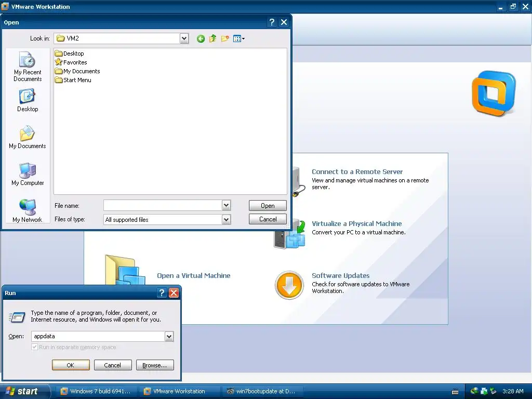The height and width of the screenshot is (399, 532).
Task: Select Desktop in the places bar
Action: click(28, 100)
